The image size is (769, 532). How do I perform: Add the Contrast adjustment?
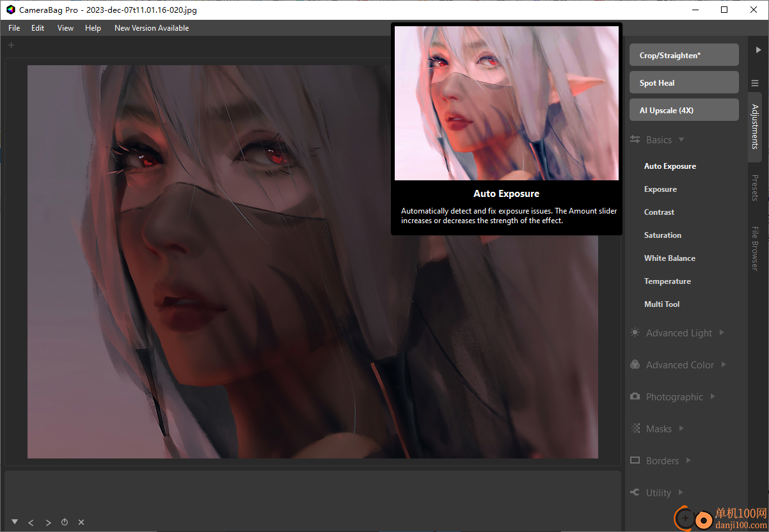pos(659,212)
